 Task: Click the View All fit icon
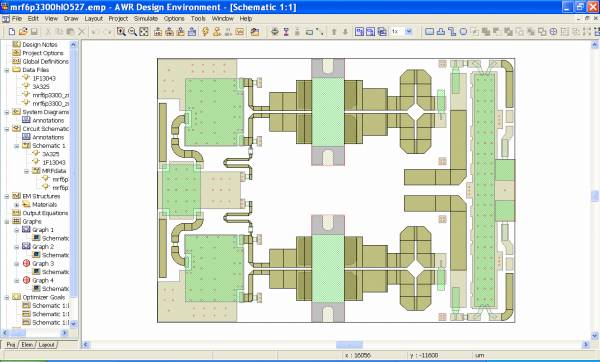click(x=144, y=32)
